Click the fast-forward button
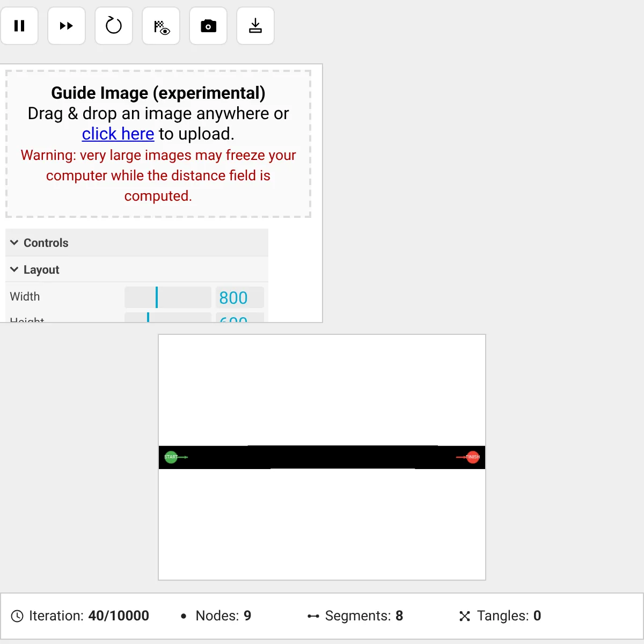The image size is (644, 644). click(x=67, y=26)
